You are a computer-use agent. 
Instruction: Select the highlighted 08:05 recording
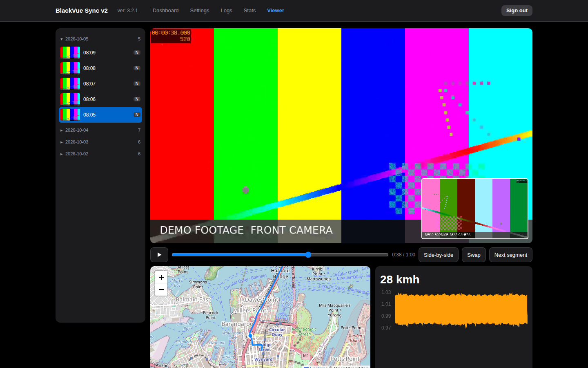(x=100, y=115)
